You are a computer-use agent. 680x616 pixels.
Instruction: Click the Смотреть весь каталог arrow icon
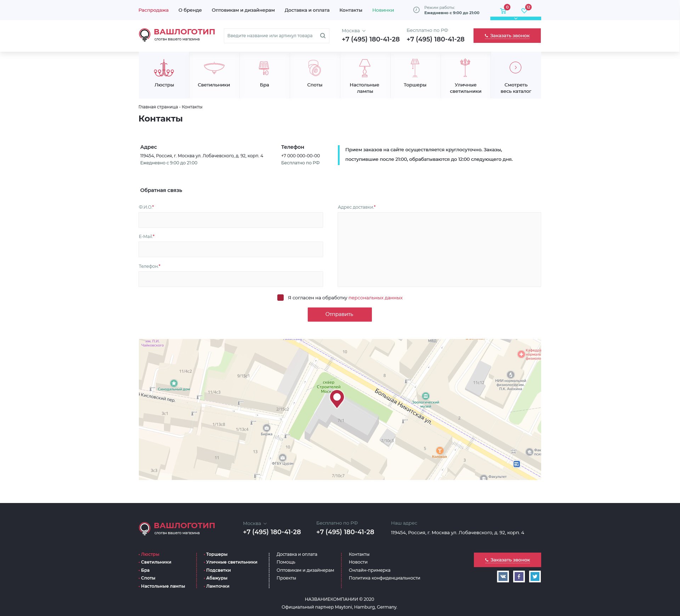(x=515, y=68)
